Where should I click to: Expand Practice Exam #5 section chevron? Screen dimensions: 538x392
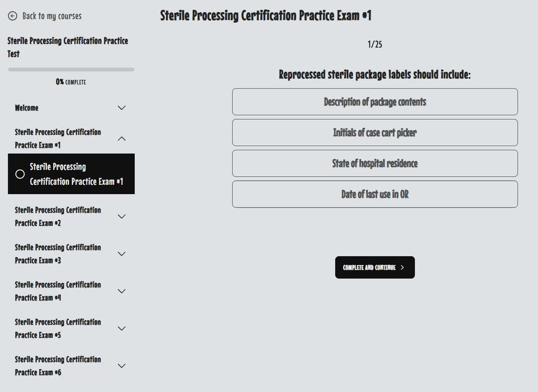pos(122,328)
